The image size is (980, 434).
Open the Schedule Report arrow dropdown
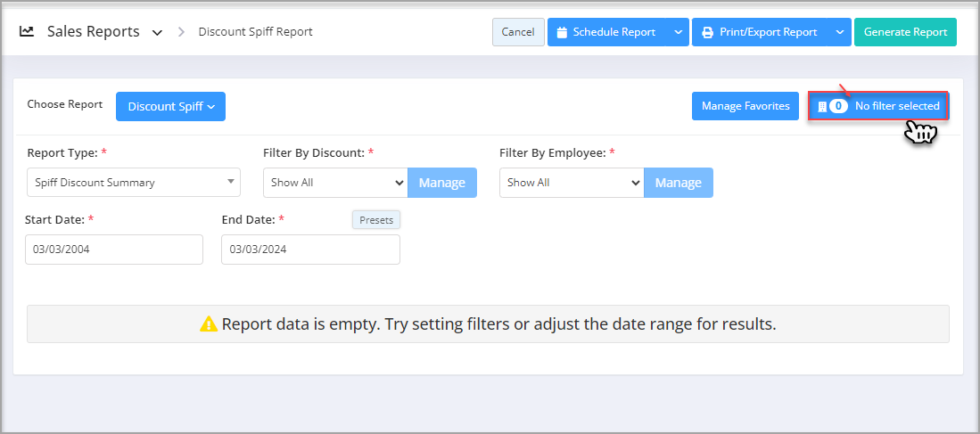(678, 32)
